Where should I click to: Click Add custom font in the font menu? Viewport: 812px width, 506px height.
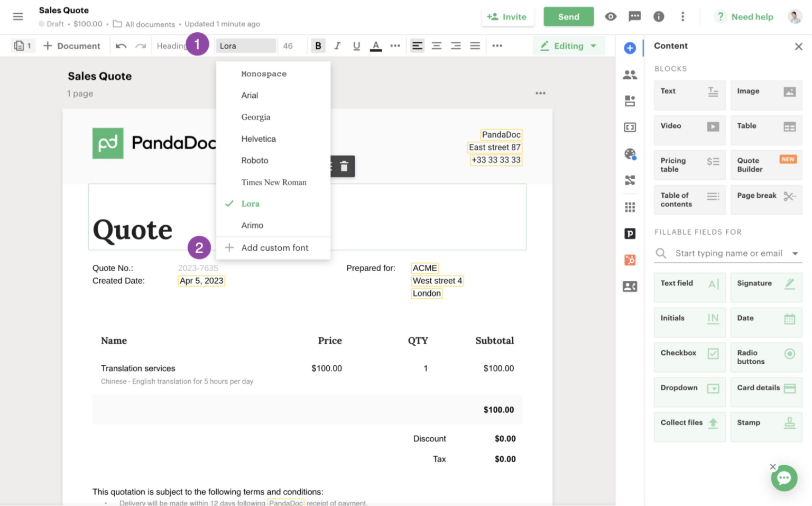pos(274,247)
